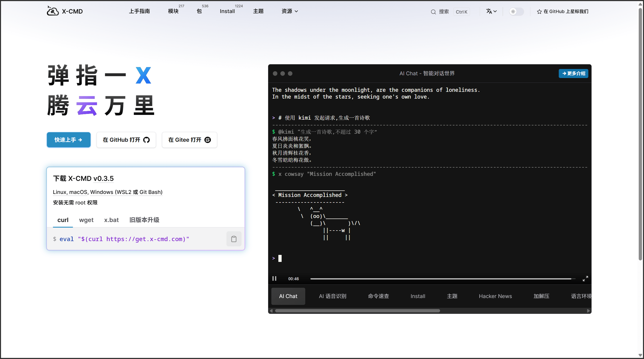Click the search magnifier icon

pyautogui.click(x=433, y=12)
